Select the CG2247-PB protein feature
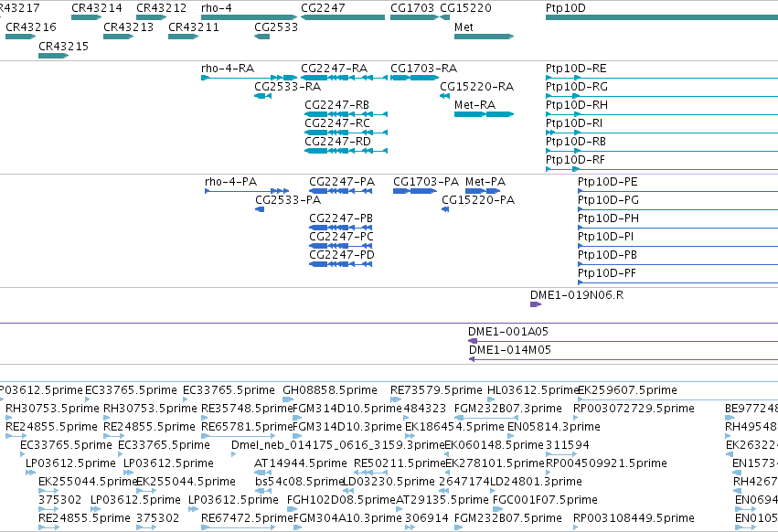The width and height of the screenshot is (778, 532). click(x=341, y=228)
